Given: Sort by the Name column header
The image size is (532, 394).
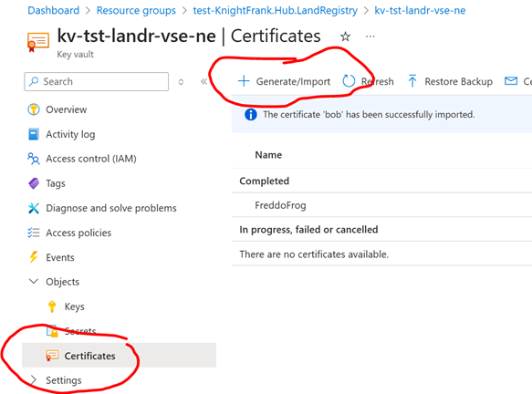Looking at the screenshot, I should (268, 155).
